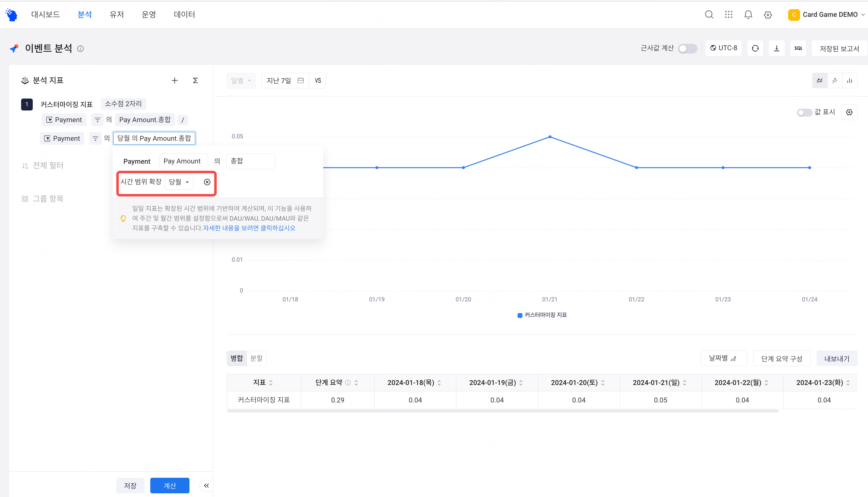The height and width of the screenshot is (497, 868).
Task: Open 저장된 보고서
Action: [839, 48]
